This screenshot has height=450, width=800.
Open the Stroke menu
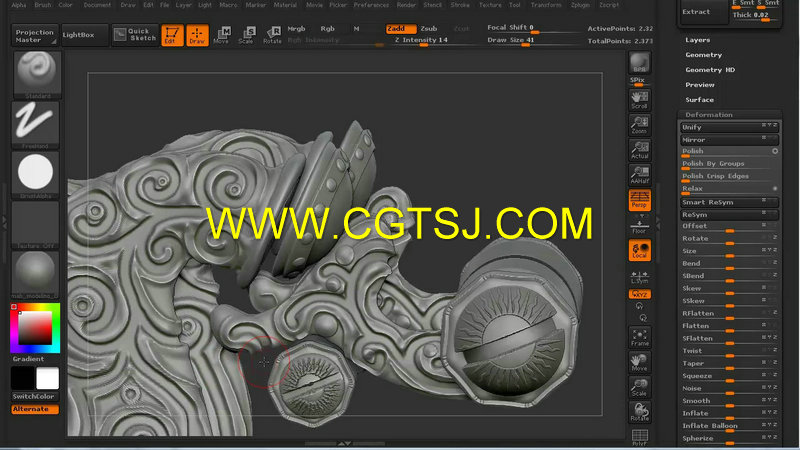(x=460, y=5)
